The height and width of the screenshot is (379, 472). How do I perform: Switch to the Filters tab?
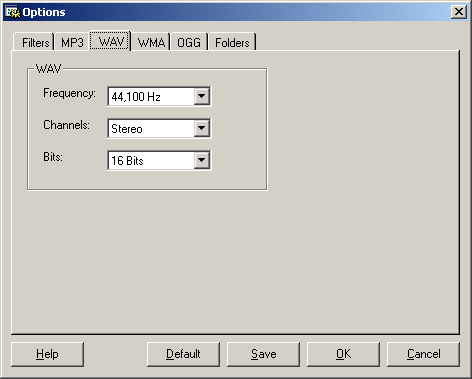[x=34, y=42]
